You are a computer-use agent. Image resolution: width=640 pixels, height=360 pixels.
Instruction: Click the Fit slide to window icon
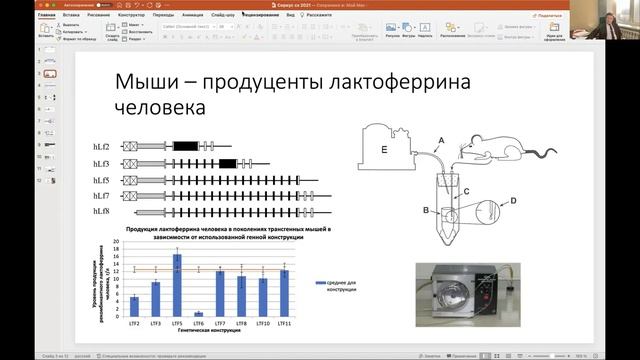coord(596,356)
